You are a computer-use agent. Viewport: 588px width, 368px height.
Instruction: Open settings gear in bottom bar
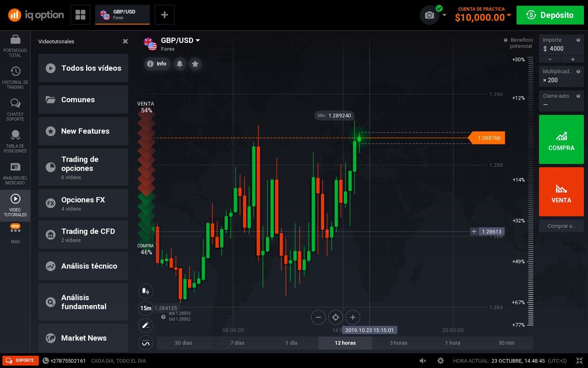pyautogui.click(x=441, y=361)
